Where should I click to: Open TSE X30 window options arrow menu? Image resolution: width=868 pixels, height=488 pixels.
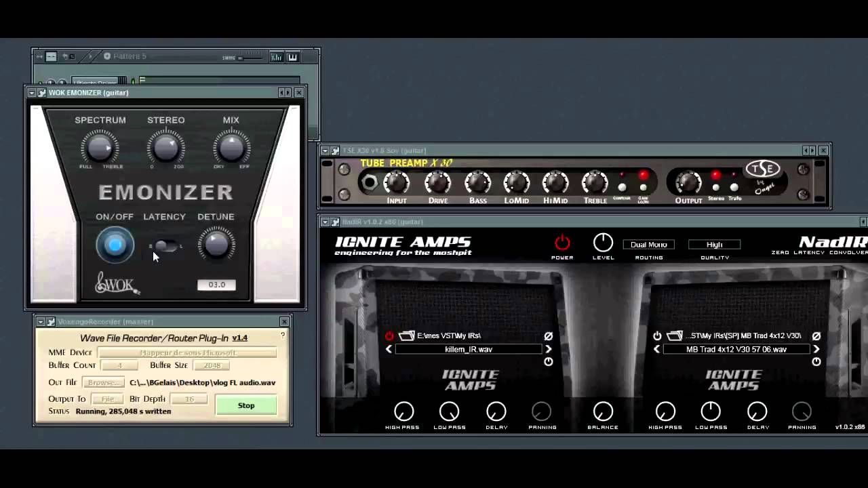(325, 150)
